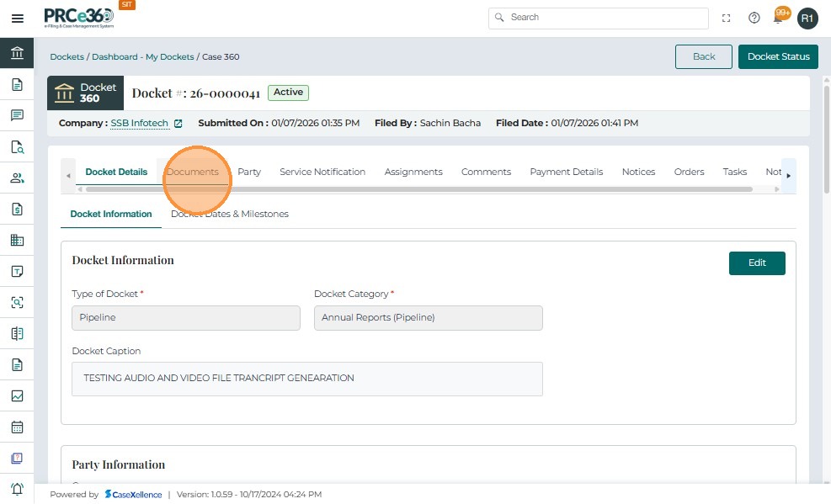Screen dimensions: 831x504
Task: Open Docket Dates & Milestones sub-tab
Action: (230, 214)
